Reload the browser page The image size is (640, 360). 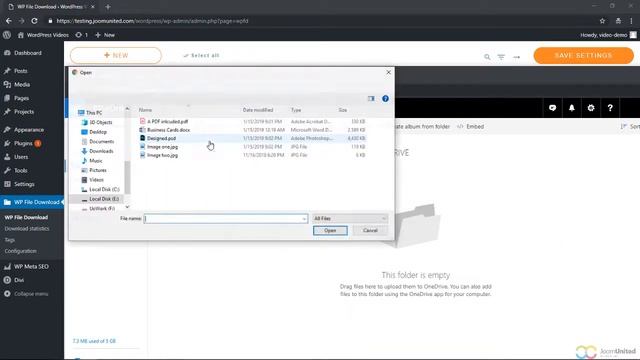click(x=34, y=21)
